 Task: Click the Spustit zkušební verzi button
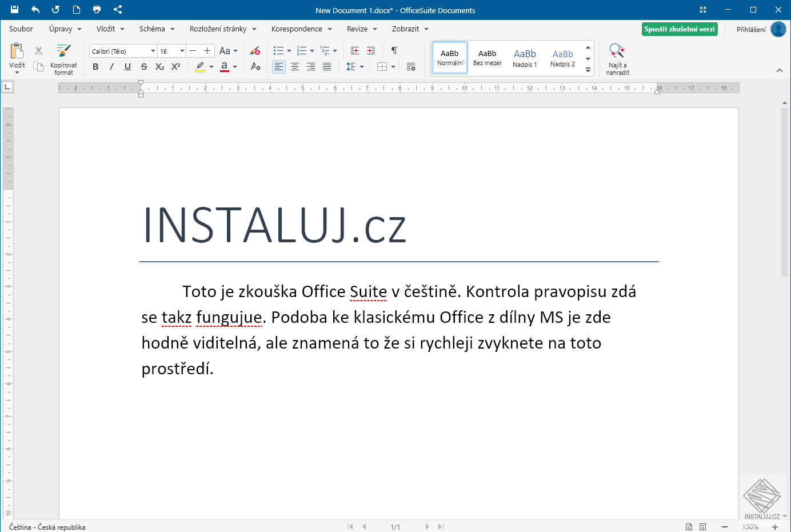coord(680,28)
